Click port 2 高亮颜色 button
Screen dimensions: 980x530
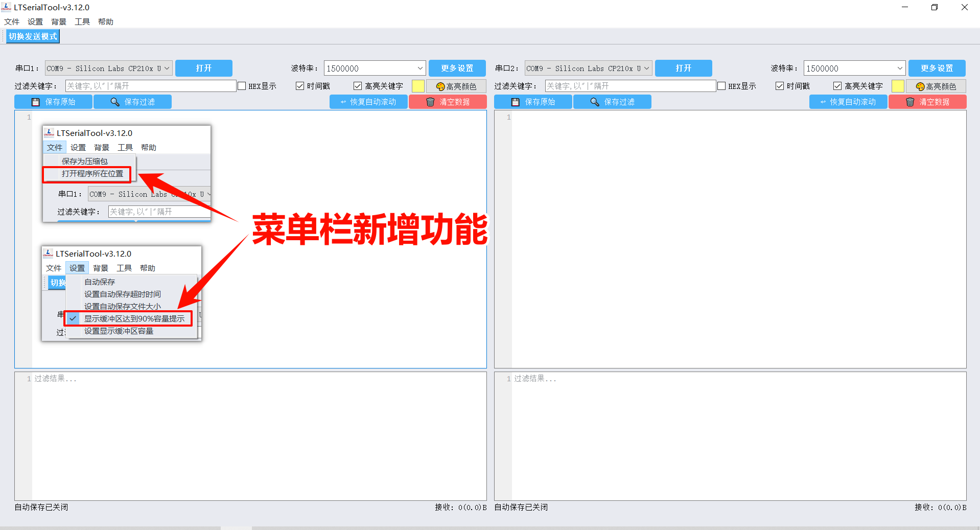click(936, 86)
